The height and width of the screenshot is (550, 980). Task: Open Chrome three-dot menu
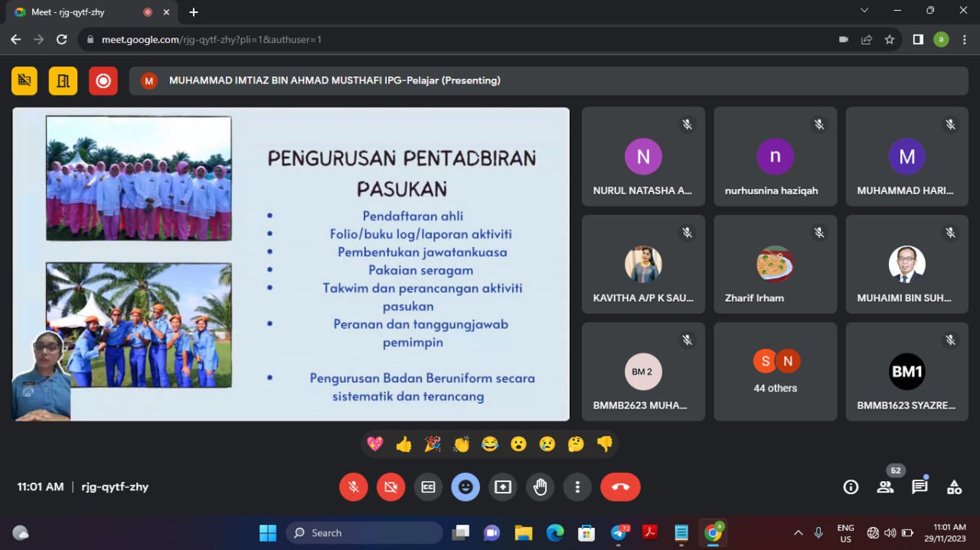[x=965, y=40]
